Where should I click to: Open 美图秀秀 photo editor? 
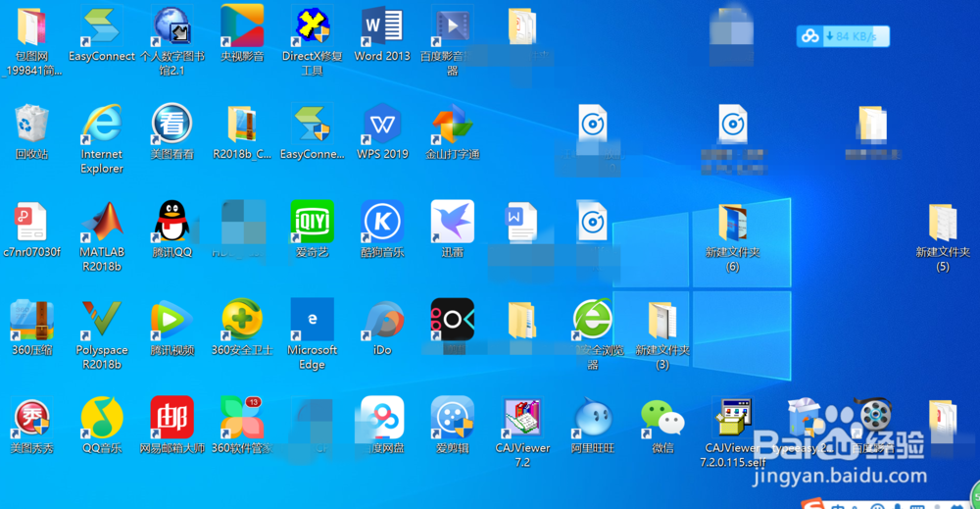pos(31,419)
